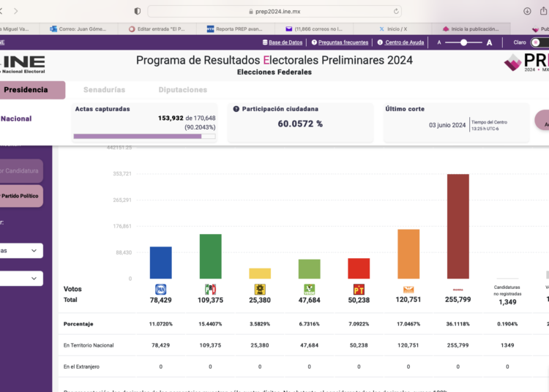
Task: Click the Participación ciudadana info icon
Action: pyautogui.click(x=236, y=109)
